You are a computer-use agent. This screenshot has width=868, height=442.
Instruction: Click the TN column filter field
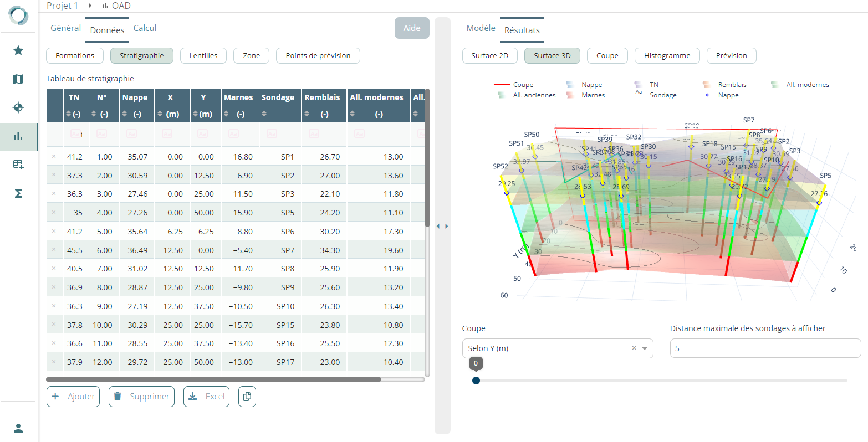76,134
